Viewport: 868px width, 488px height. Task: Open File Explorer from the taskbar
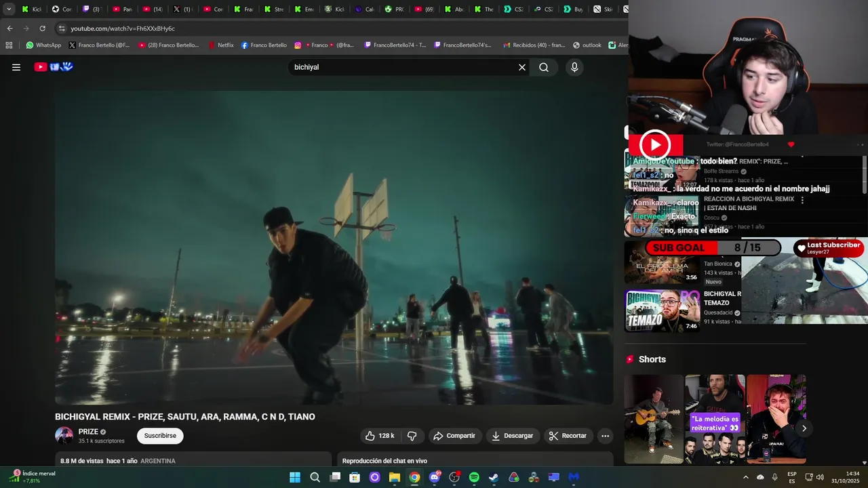click(x=395, y=477)
